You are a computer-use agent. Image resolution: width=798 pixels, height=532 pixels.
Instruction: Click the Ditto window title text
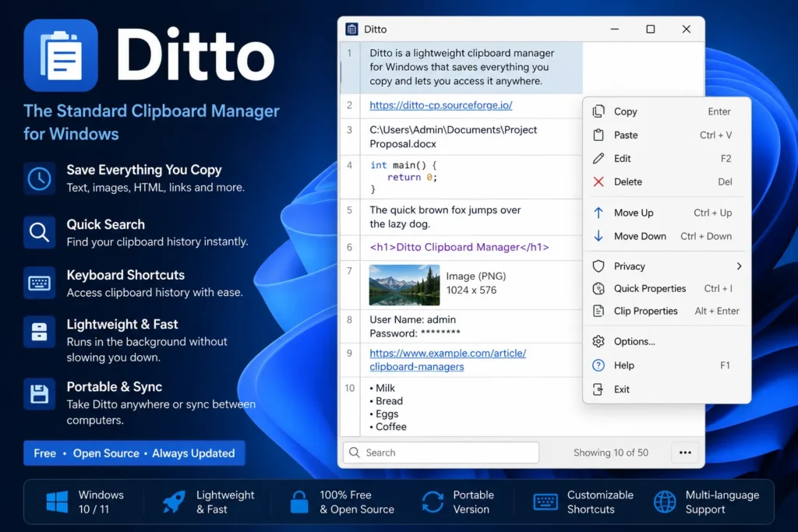[375, 30]
